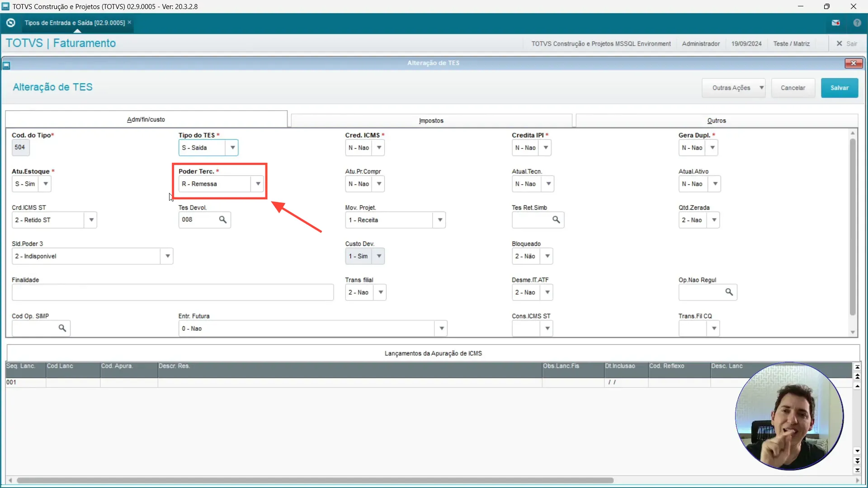Open the Op.Nao Regul search magnifier
Viewport: 868px width, 488px height.
(729, 292)
